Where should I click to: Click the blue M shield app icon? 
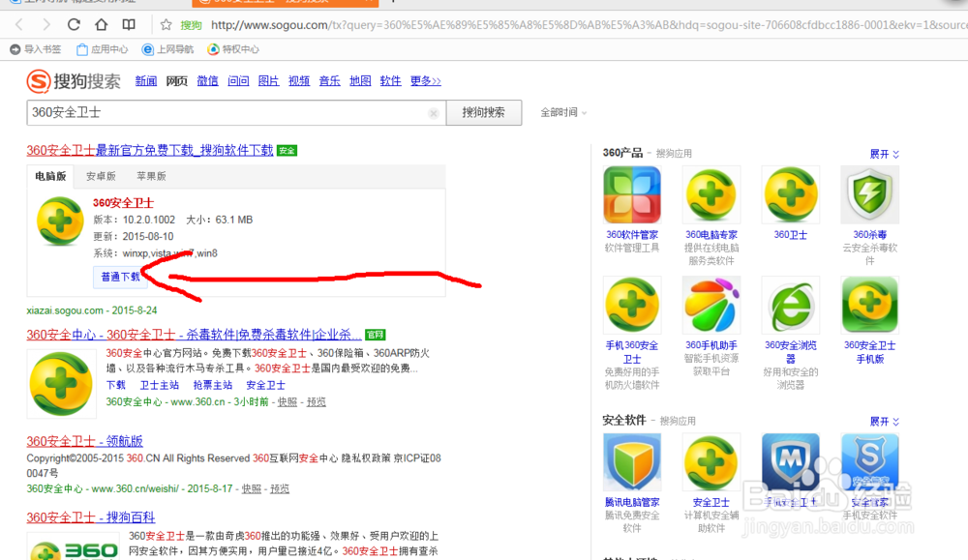pyautogui.click(x=791, y=462)
